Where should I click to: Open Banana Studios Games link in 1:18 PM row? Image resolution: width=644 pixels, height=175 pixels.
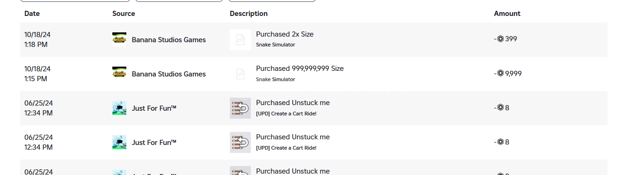point(168,40)
